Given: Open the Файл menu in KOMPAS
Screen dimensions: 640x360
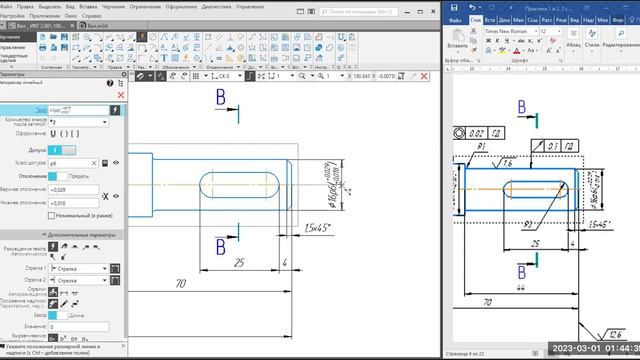Looking at the screenshot, I should point(6,7).
